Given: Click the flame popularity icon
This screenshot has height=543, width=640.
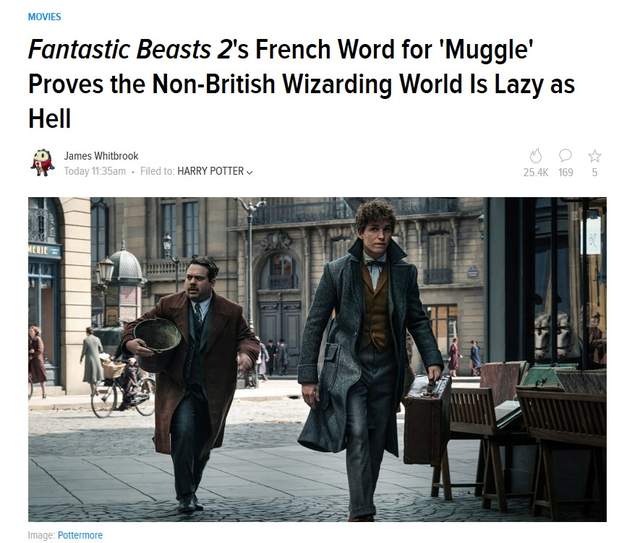Looking at the screenshot, I should tap(536, 156).
